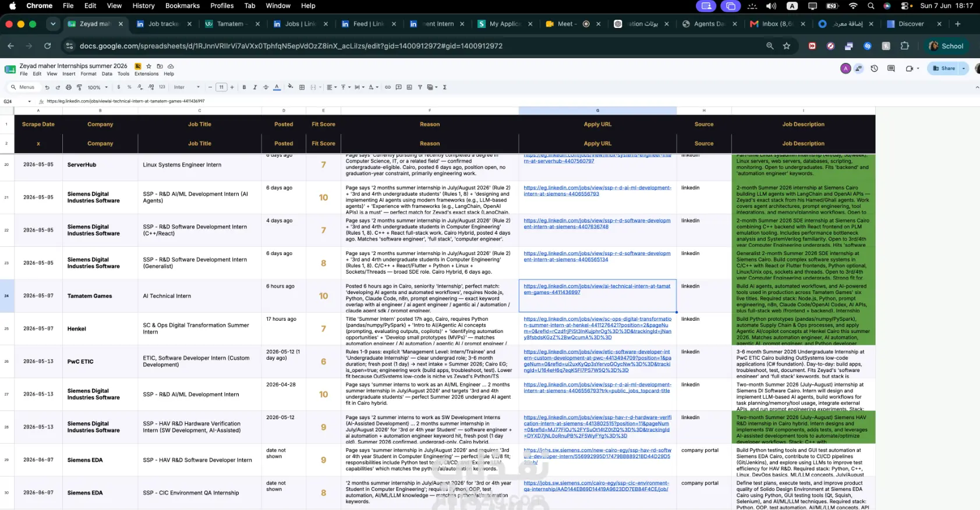View the cloud save status
This screenshot has width=980, height=510.
pos(171,66)
